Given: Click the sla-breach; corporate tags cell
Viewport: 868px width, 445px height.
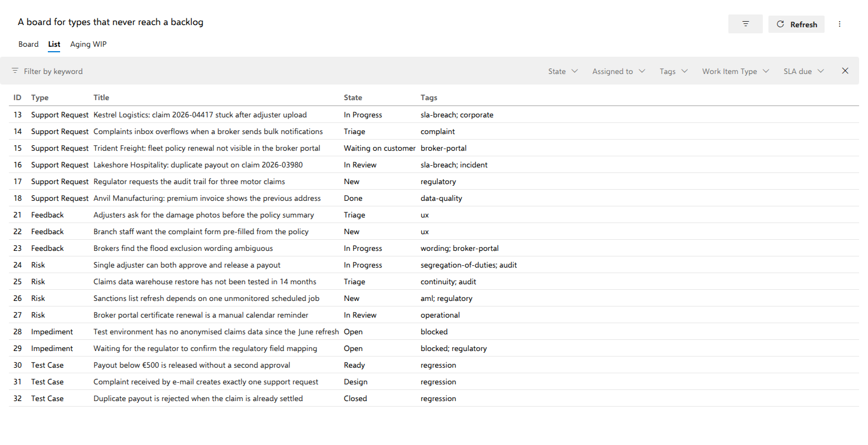Looking at the screenshot, I should [x=457, y=115].
